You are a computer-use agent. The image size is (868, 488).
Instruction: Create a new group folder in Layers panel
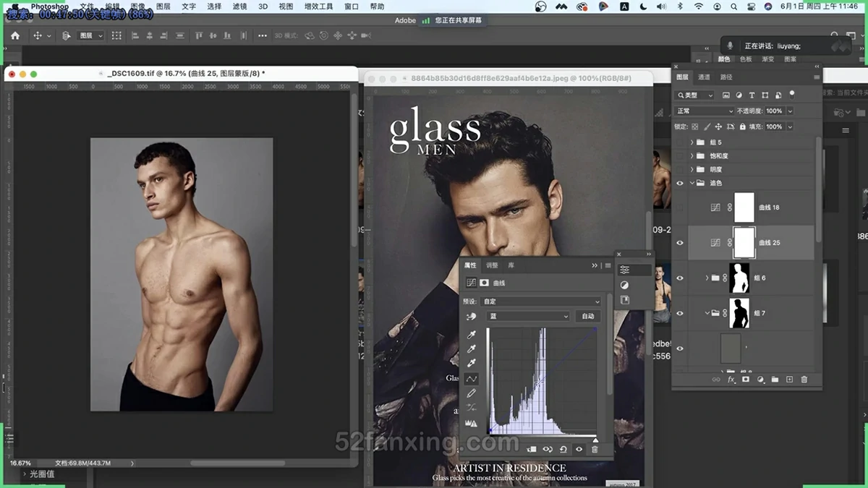(x=775, y=380)
